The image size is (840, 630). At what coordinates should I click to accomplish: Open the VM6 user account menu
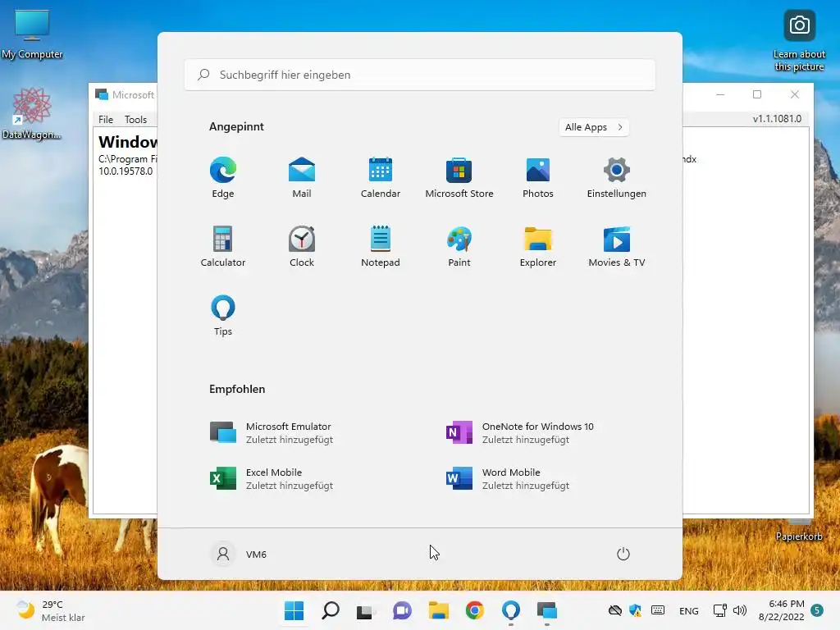tap(239, 554)
